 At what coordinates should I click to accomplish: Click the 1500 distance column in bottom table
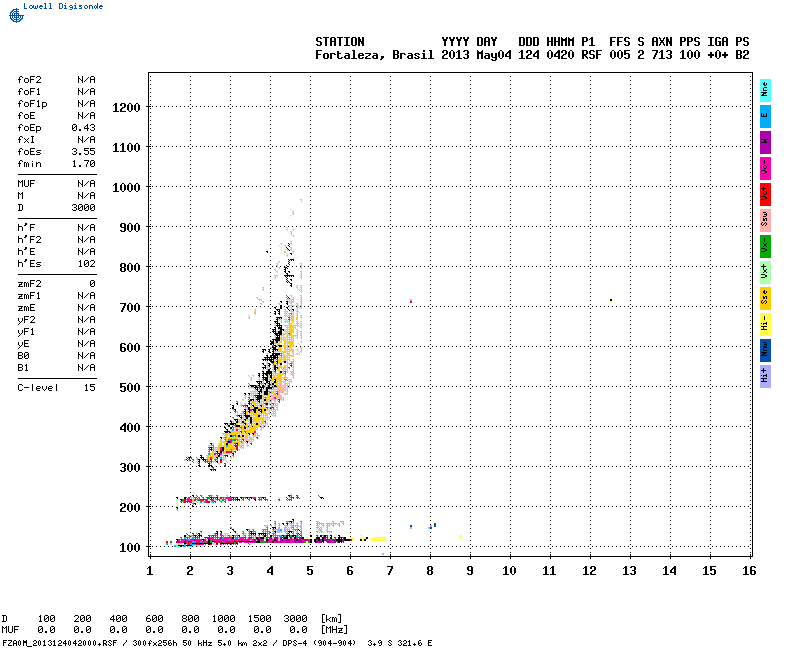[x=259, y=618]
